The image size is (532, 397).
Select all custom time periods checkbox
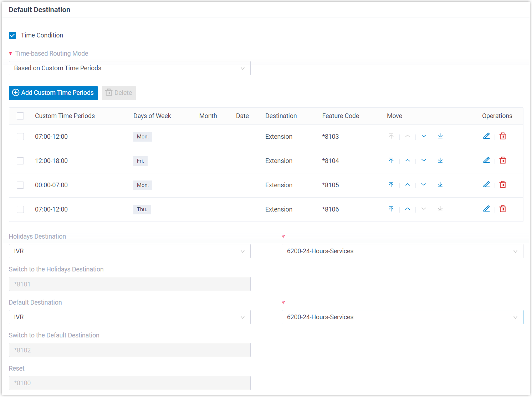pyautogui.click(x=20, y=116)
